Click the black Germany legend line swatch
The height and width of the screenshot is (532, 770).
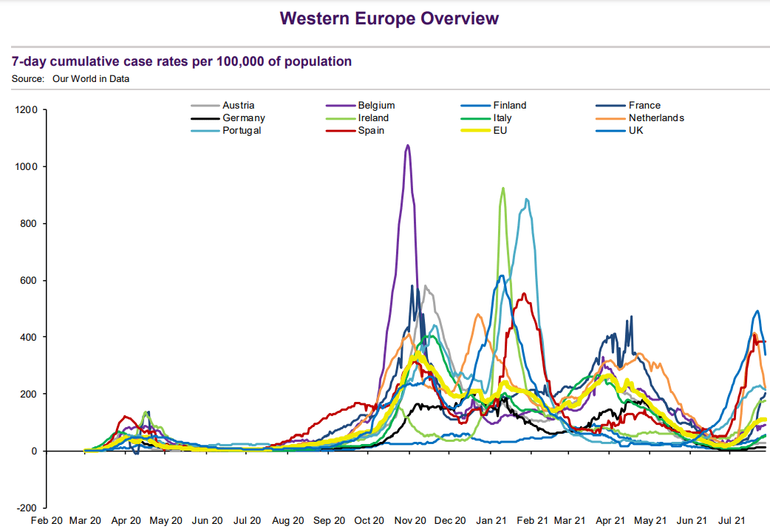(205, 118)
